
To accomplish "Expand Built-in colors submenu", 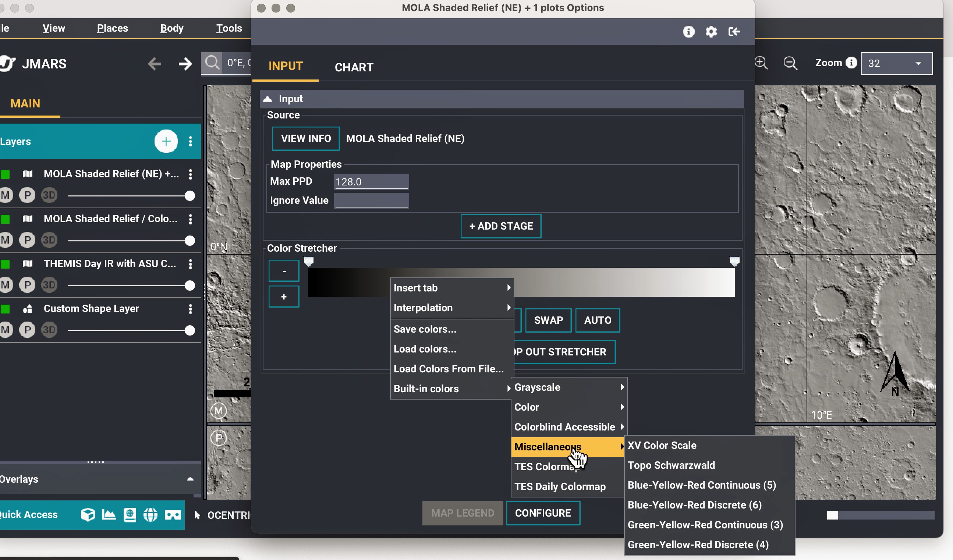I will tap(451, 389).
